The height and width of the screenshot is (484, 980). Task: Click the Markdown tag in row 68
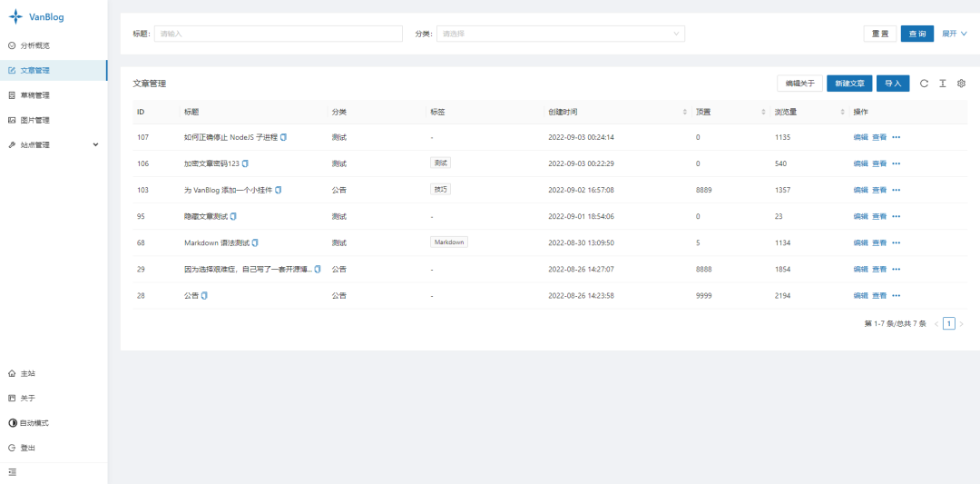(449, 242)
